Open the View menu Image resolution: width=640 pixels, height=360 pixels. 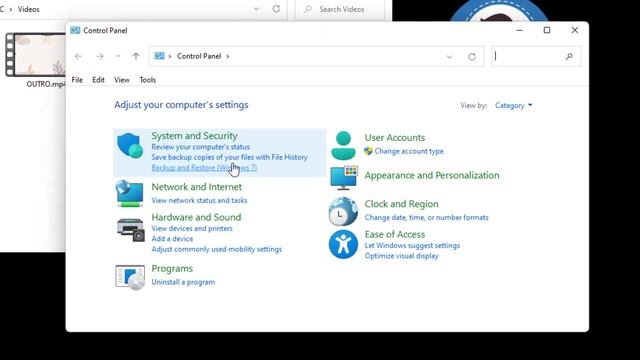pyautogui.click(x=122, y=80)
